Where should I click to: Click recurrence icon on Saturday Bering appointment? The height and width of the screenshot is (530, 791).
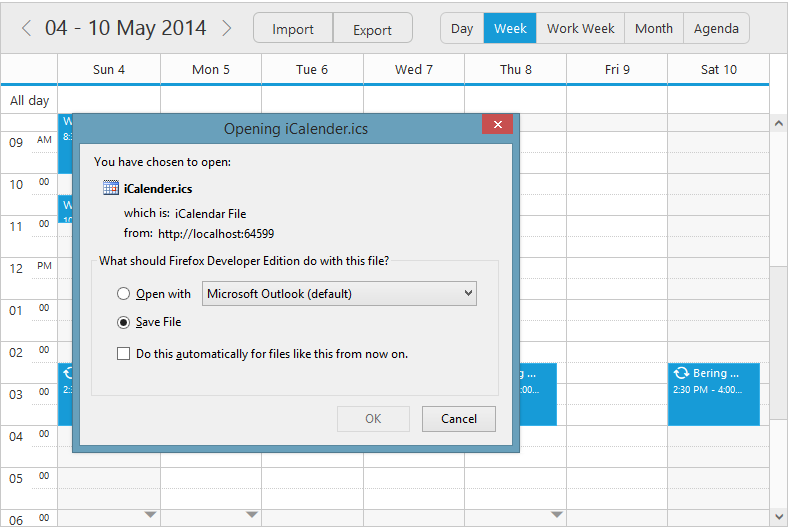[681, 373]
